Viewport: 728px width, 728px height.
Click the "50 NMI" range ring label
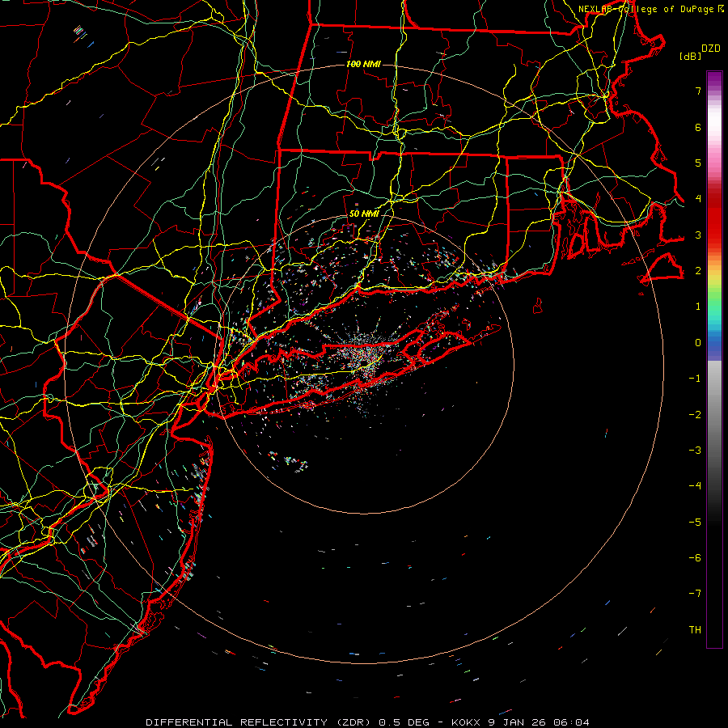click(364, 214)
